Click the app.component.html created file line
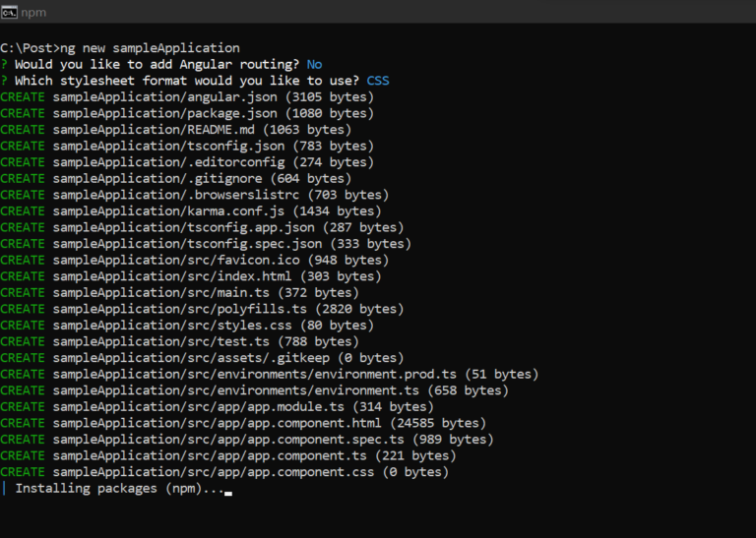756x538 pixels. (243, 424)
